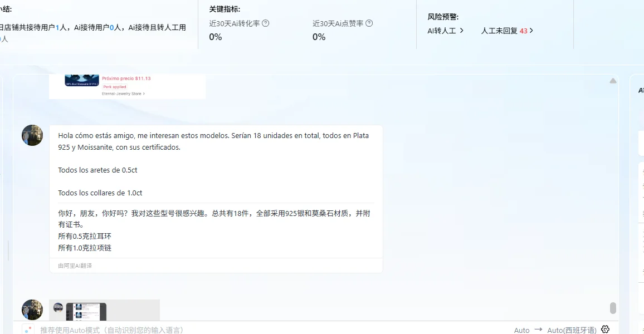Click sender avatar beside the image message

coord(32,310)
